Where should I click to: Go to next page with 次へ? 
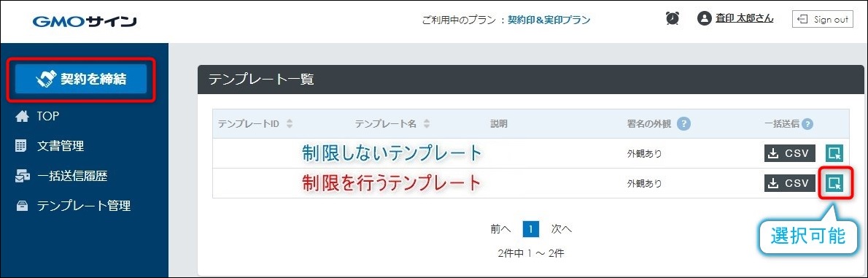[562, 228]
